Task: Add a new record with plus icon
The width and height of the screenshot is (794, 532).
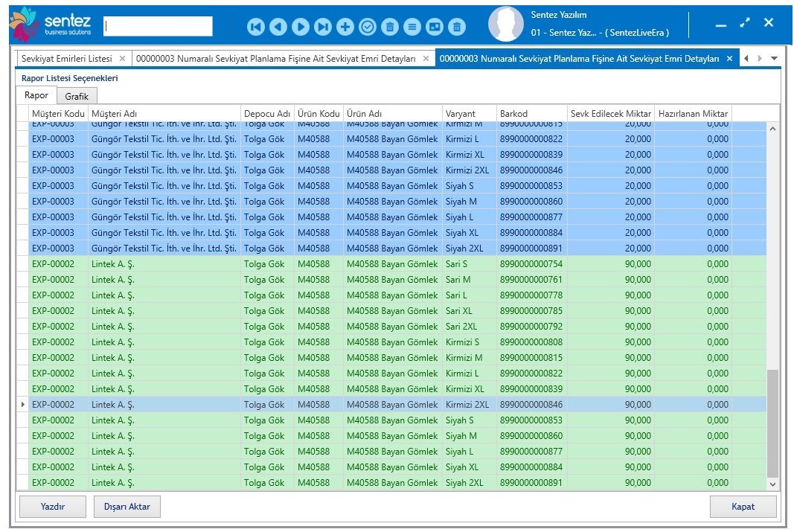Action: (x=345, y=27)
